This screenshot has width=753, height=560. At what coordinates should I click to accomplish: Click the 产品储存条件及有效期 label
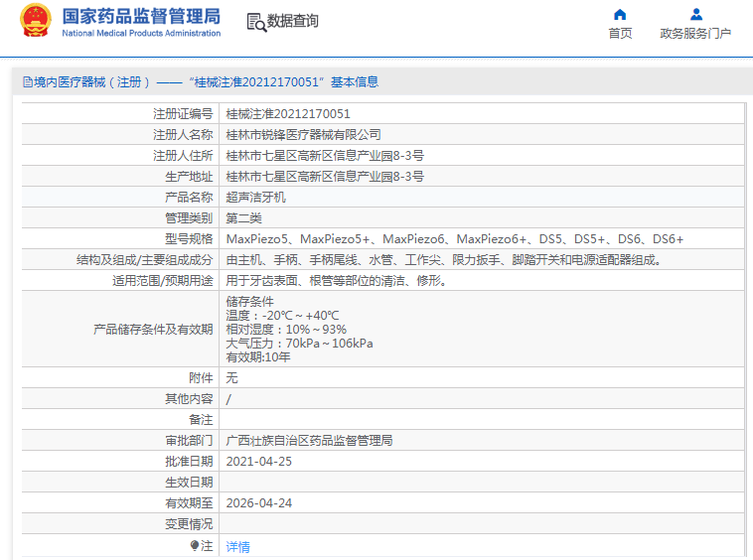pos(153,330)
